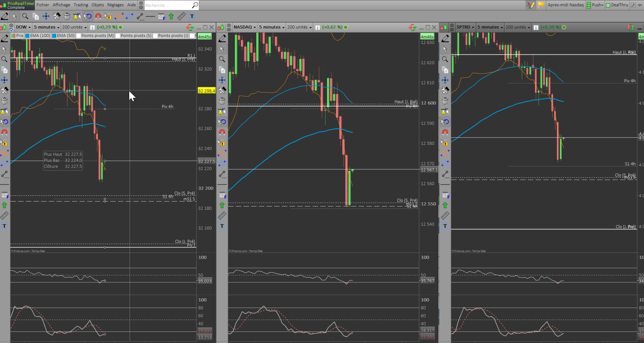The height and width of the screenshot is (343, 644).
Task: Click the cursor undo arrow tool in main toolbar
Action: [88, 16]
